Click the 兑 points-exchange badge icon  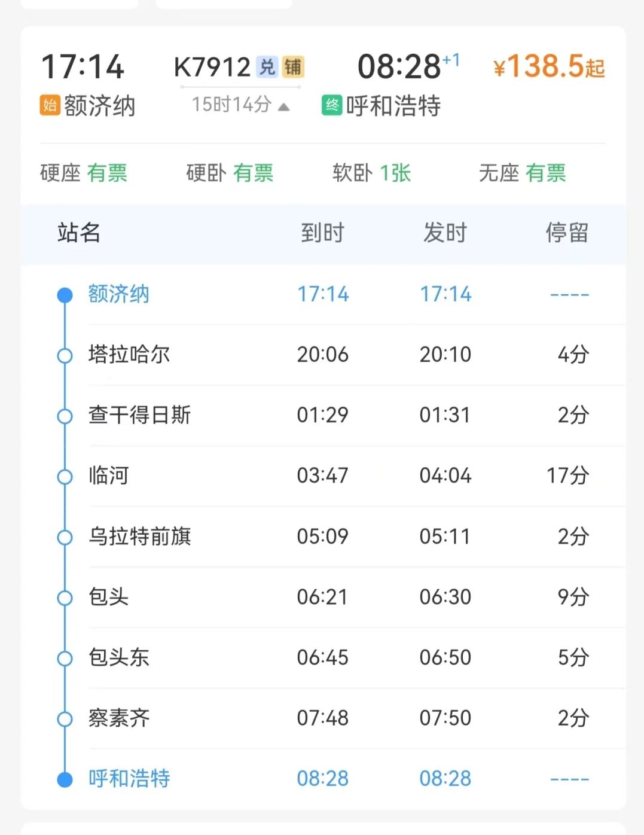coord(267,67)
